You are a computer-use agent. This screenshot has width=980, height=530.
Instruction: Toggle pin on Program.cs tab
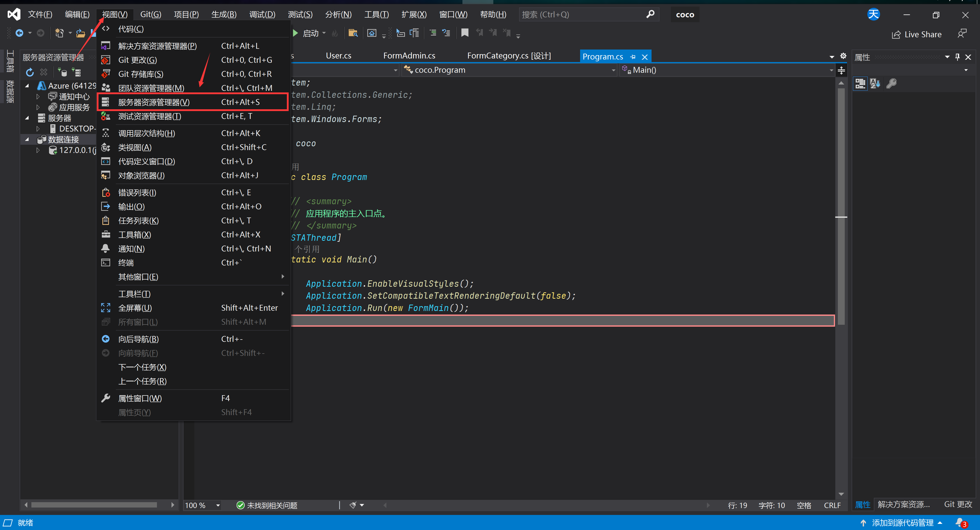(633, 57)
